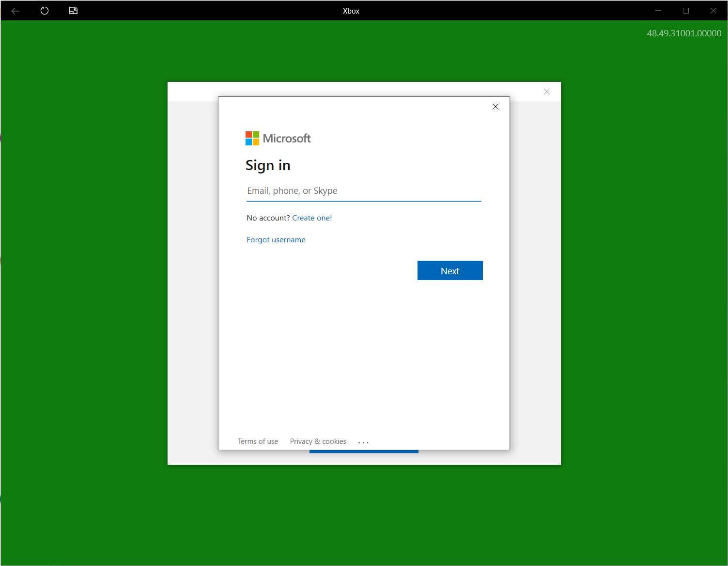
Task: Refresh the Xbox sign-in page
Action: (x=45, y=11)
